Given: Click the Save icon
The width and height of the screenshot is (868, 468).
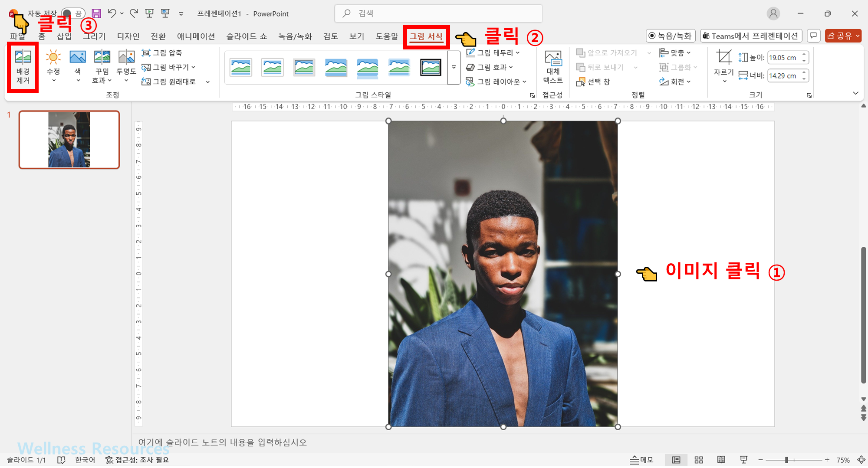Looking at the screenshot, I should [x=96, y=13].
